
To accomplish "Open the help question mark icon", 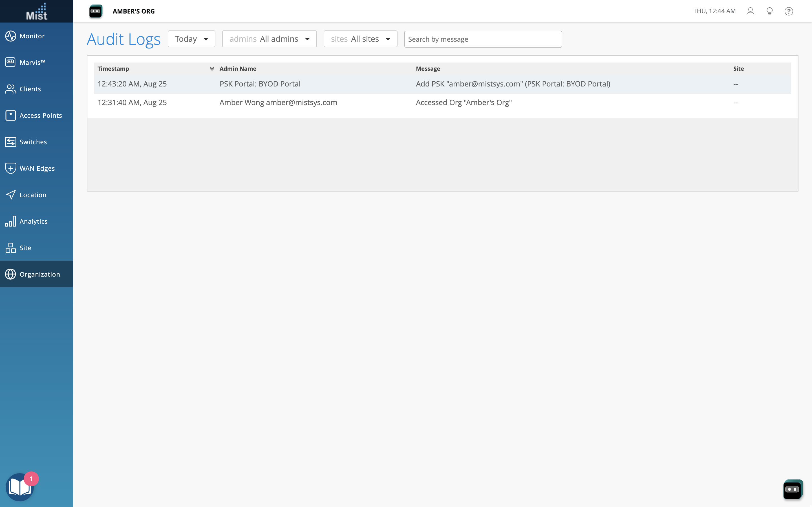I will pos(789,11).
